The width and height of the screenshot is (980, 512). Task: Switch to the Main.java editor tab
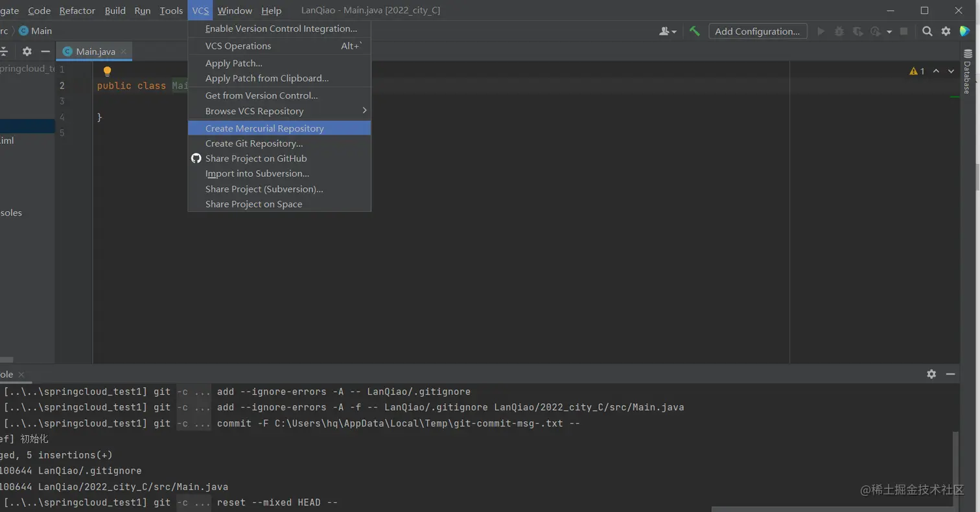point(95,51)
